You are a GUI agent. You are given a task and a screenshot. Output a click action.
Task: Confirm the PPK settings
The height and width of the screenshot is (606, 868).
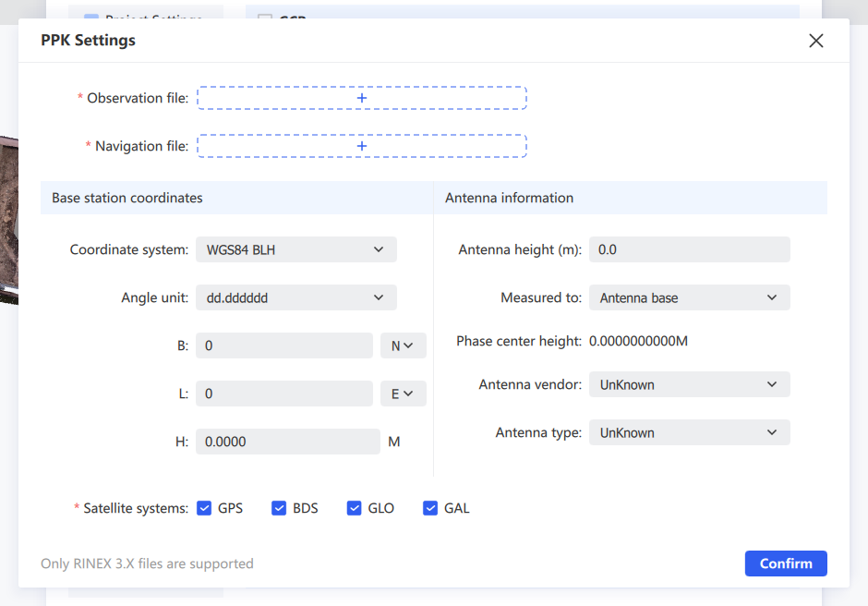[786, 564]
